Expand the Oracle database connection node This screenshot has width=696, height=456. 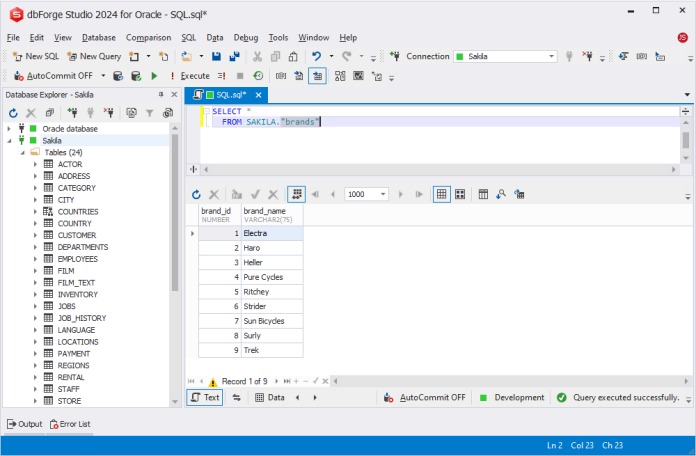pos(9,129)
